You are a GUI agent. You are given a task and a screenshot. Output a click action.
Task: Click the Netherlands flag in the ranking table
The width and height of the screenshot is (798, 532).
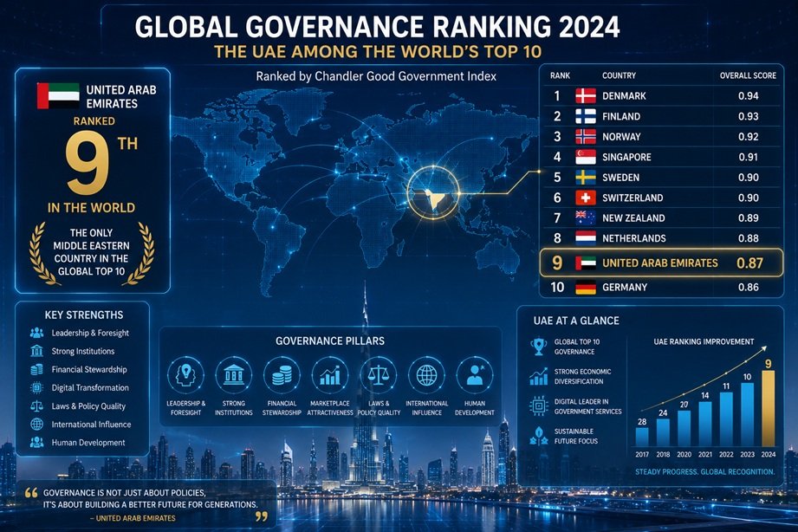click(585, 238)
